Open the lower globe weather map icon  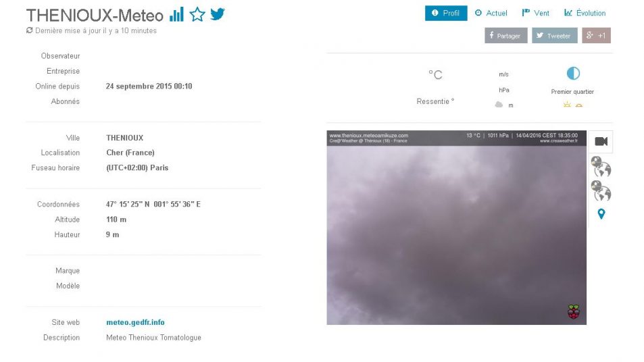[601, 190]
